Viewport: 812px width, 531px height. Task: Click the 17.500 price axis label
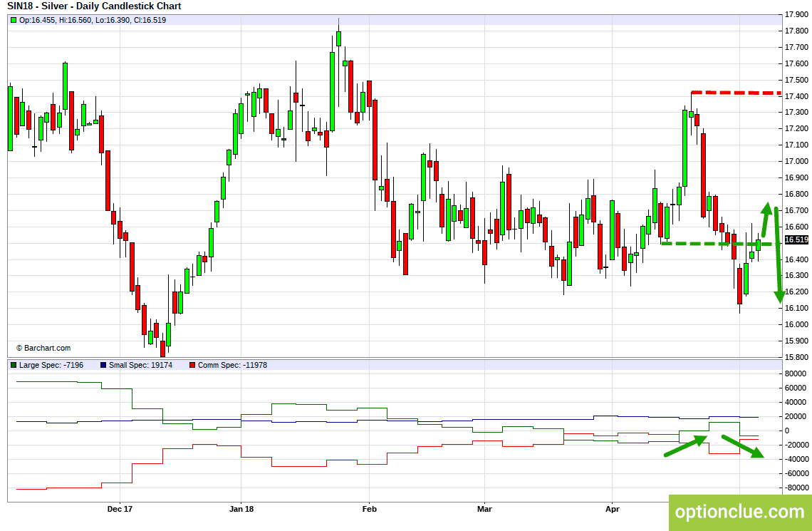click(796, 80)
